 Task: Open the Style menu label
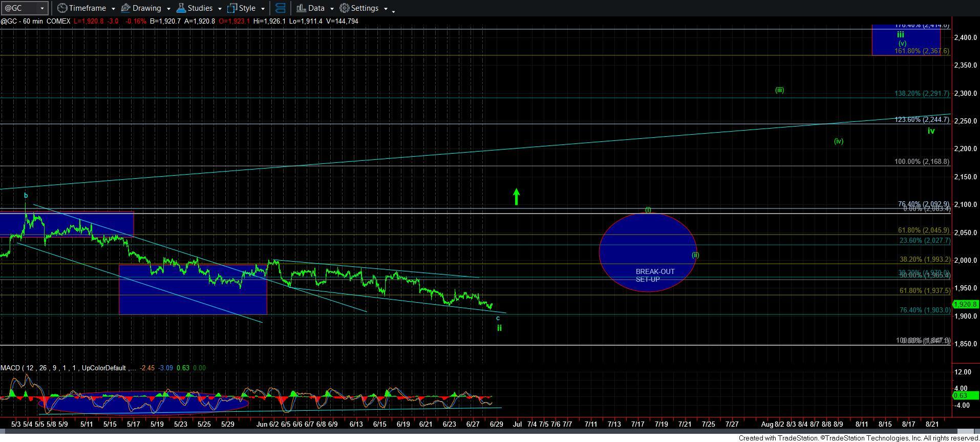click(247, 8)
